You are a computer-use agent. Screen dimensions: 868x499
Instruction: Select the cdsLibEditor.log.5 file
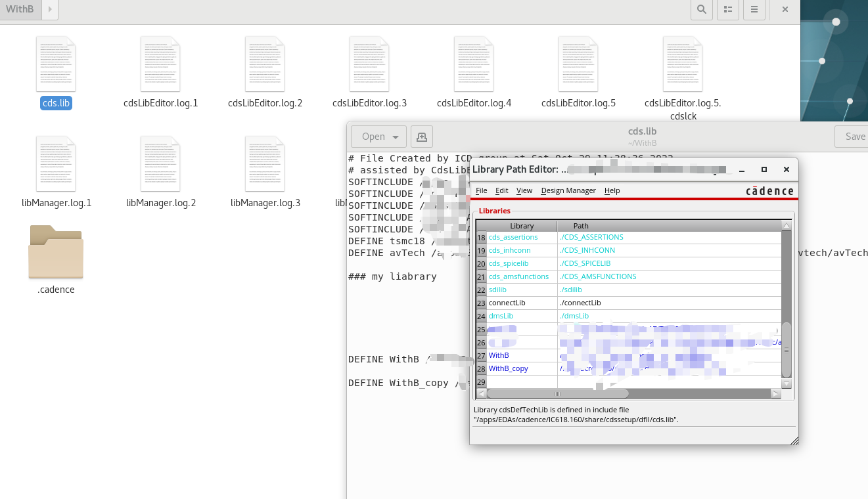point(579,64)
